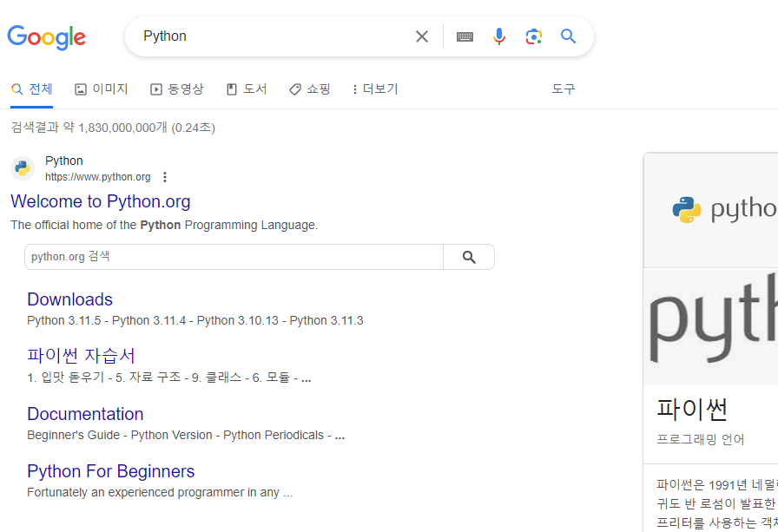Click the python.org site search magnifier button
The height and width of the screenshot is (532, 778).
(469, 257)
